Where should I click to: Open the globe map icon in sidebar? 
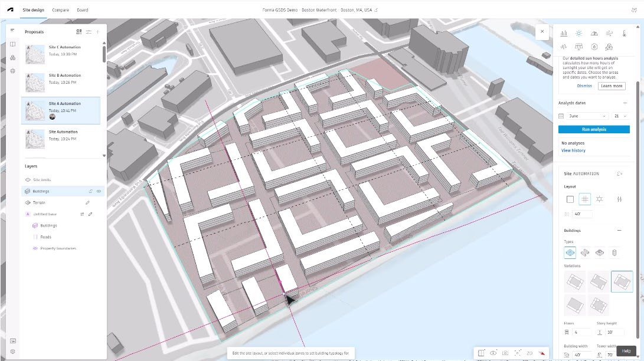pyautogui.click(x=13, y=71)
